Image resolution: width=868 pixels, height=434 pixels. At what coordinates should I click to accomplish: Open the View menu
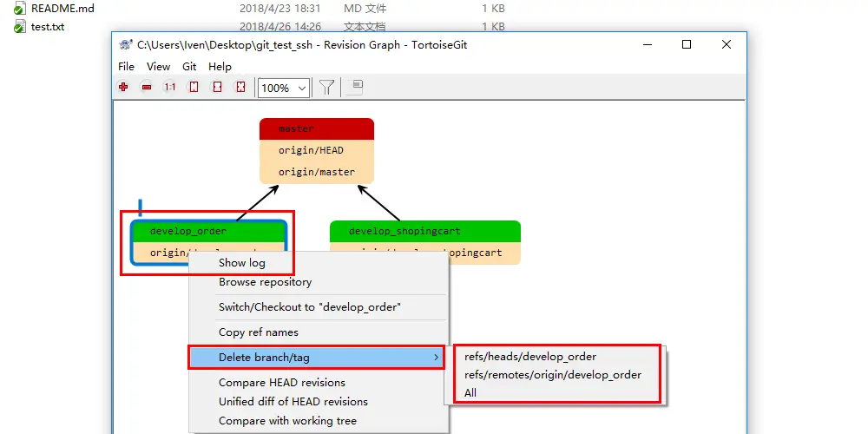pyautogui.click(x=158, y=67)
